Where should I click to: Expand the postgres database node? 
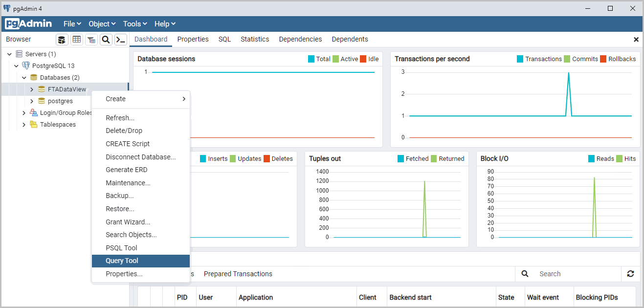pos(32,101)
